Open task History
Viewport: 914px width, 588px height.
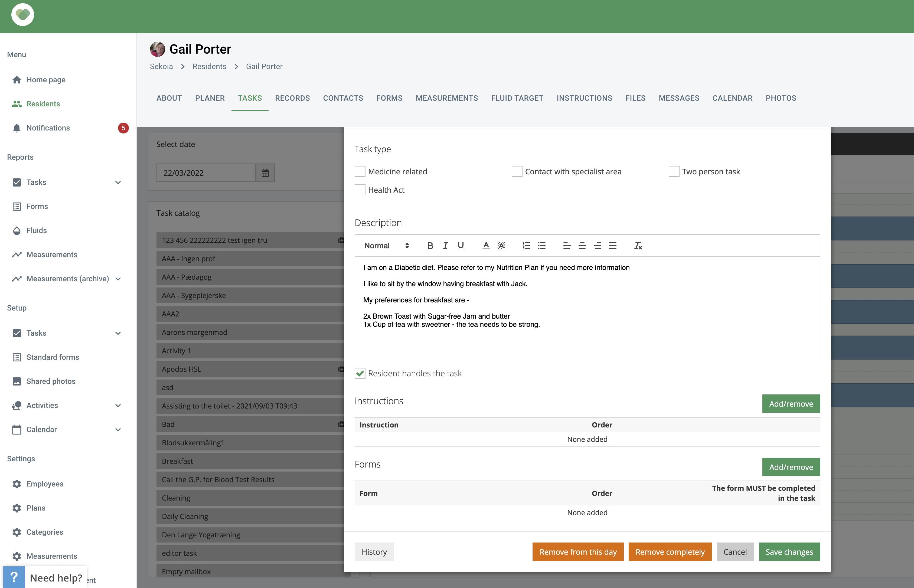(x=374, y=552)
